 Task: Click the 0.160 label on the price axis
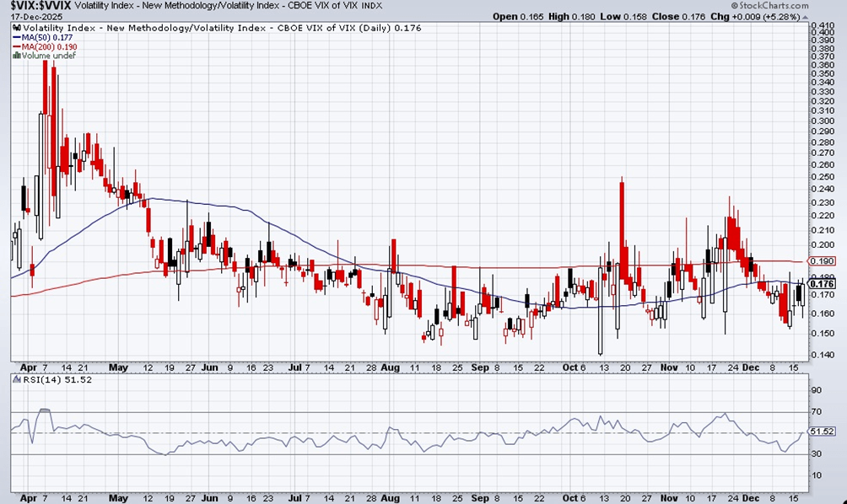point(823,314)
